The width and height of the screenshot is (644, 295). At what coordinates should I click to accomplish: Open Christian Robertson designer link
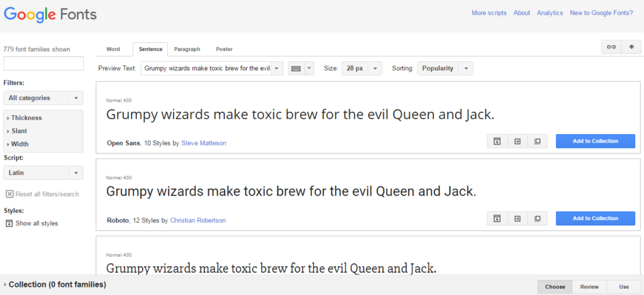coord(198,220)
